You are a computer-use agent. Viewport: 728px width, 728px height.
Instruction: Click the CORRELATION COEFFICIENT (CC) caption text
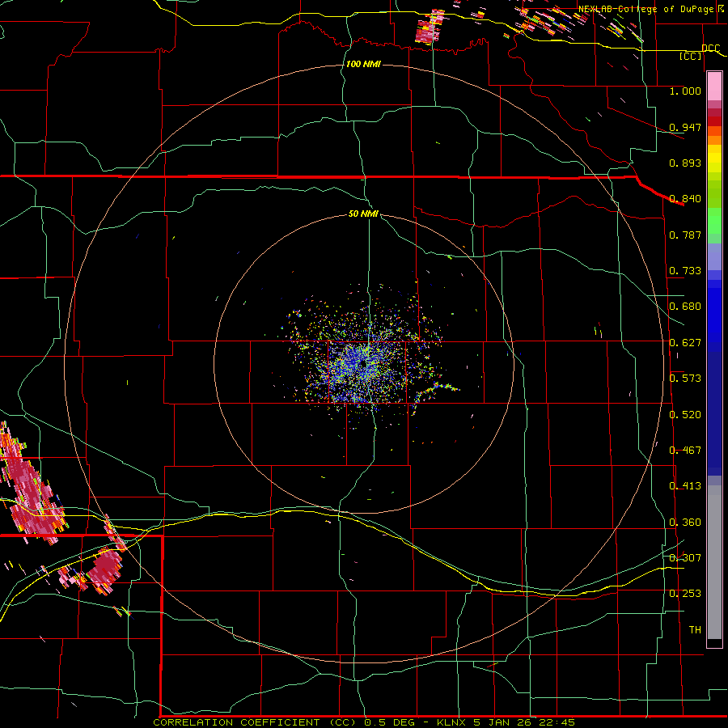[x=257, y=722]
